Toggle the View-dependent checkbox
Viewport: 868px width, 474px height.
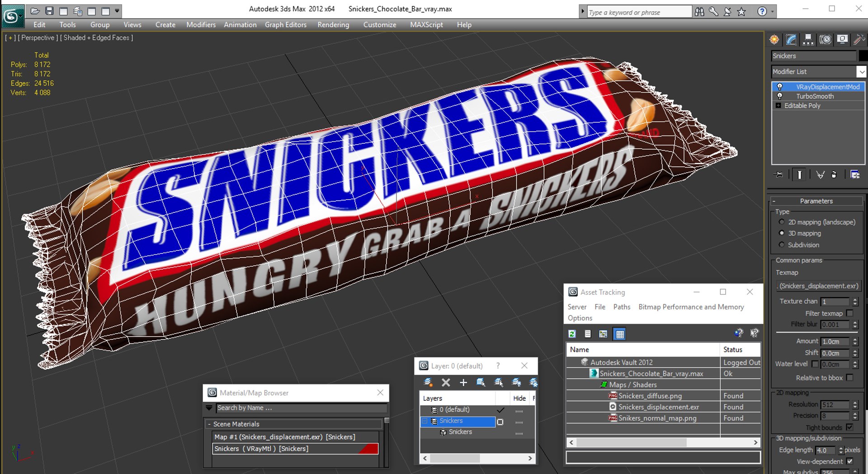point(850,461)
